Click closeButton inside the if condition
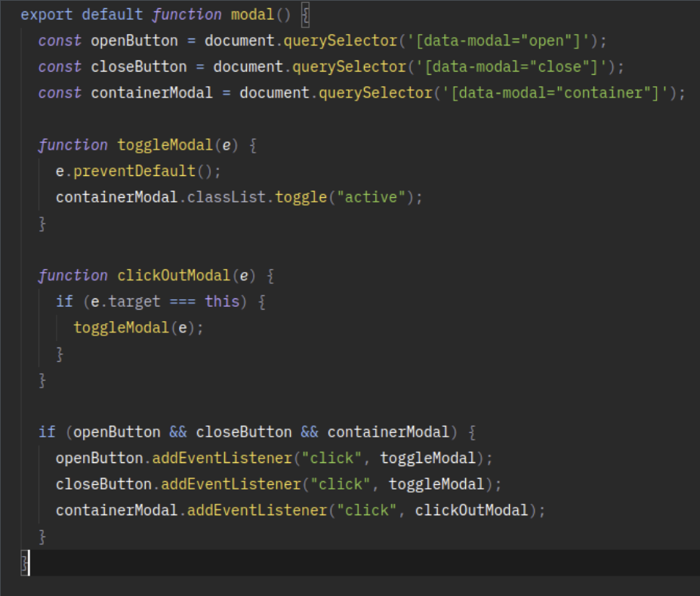 coord(243,432)
